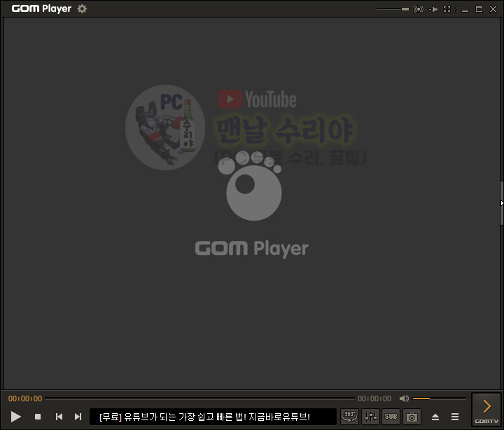The width and height of the screenshot is (504, 430).
Task: Adjust the volume slider
Action: point(440,398)
